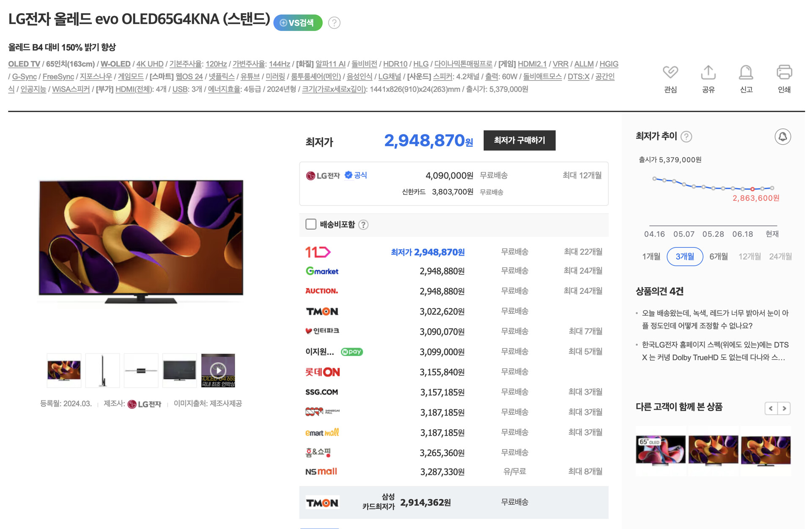Select the side-view TV thumbnail
Screen dimensions: 812x529
(x=102, y=370)
